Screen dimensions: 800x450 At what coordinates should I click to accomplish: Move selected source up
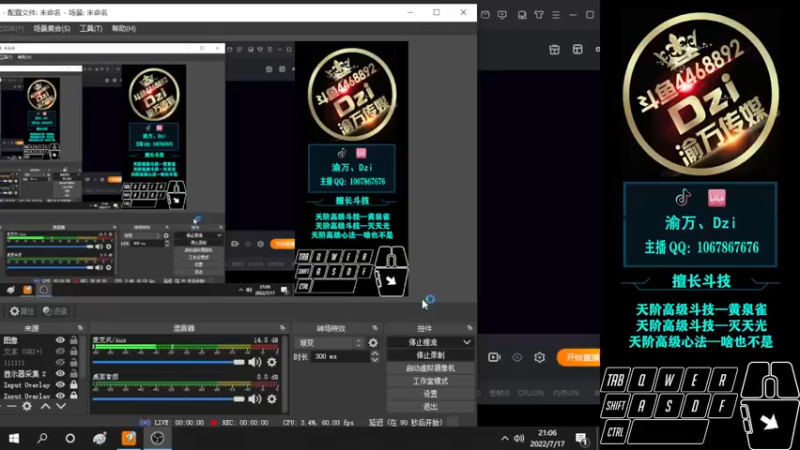click(45, 406)
